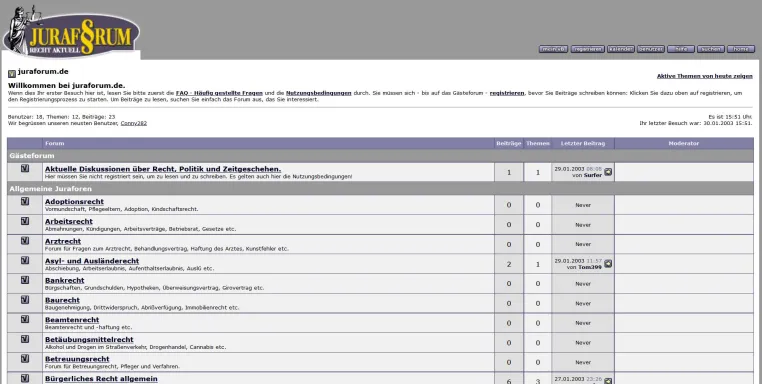Click the '29.01.2003 11:57' last post date
This screenshot has width=762, height=384.
[578, 261]
